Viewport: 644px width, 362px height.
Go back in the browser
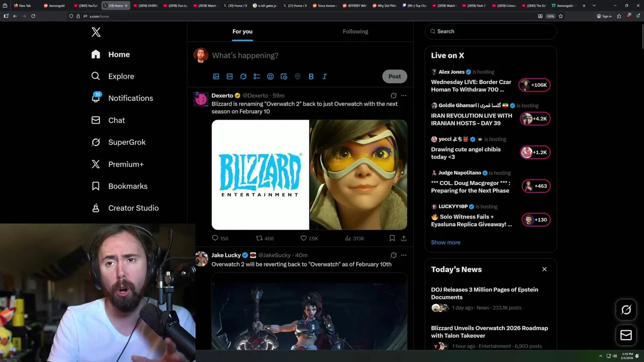point(15,16)
